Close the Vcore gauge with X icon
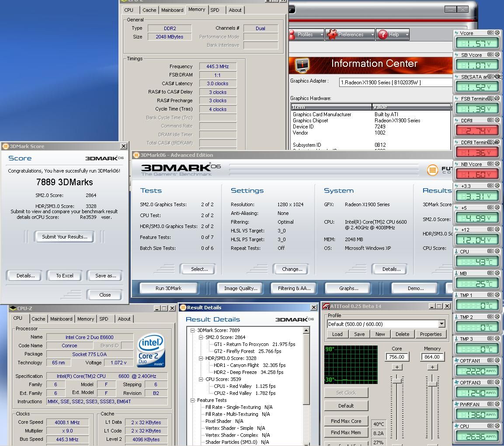The image size is (504, 446). tap(497, 33)
